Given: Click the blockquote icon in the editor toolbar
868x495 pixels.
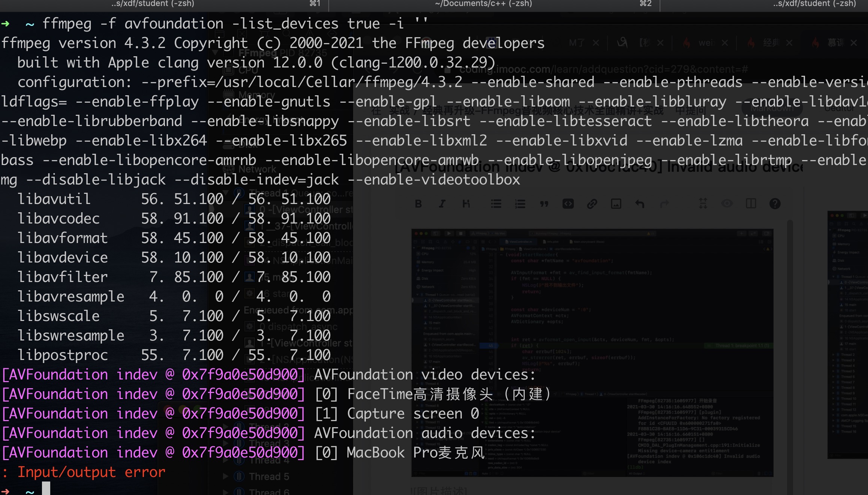Looking at the screenshot, I should pyautogui.click(x=544, y=204).
